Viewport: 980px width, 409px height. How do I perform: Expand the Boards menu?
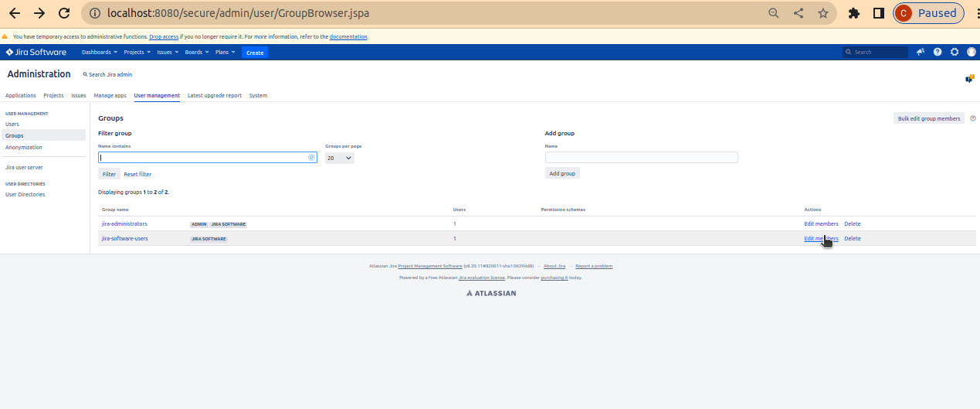pos(196,53)
